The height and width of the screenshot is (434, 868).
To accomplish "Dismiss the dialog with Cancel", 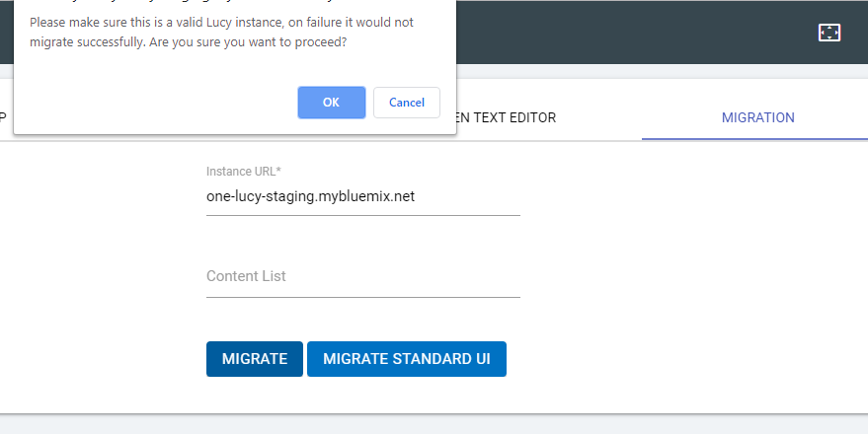I will [x=407, y=103].
